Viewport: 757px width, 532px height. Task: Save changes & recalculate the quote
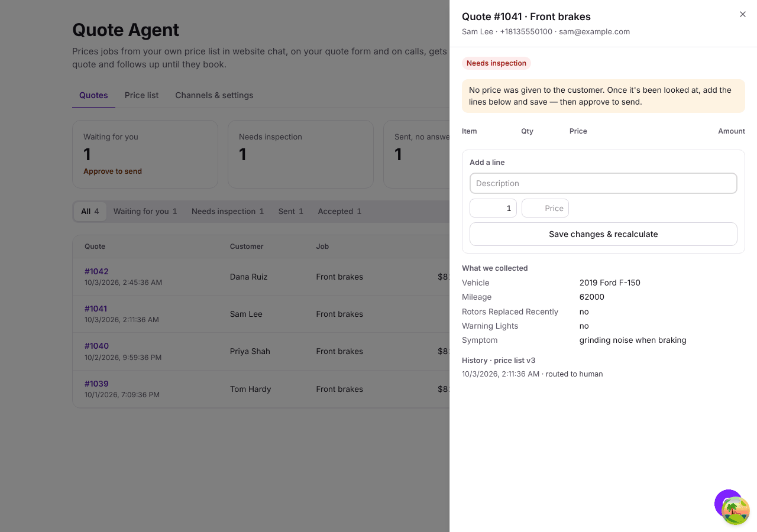click(x=603, y=234)
